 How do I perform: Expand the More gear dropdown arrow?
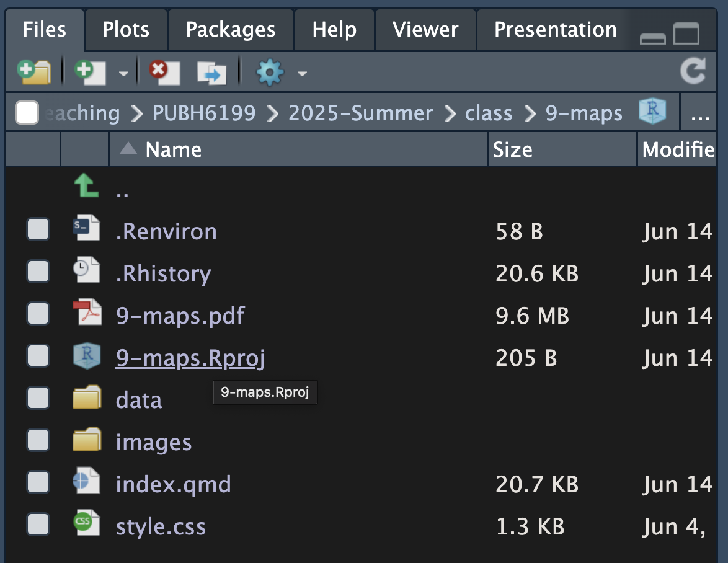[302, 74]
